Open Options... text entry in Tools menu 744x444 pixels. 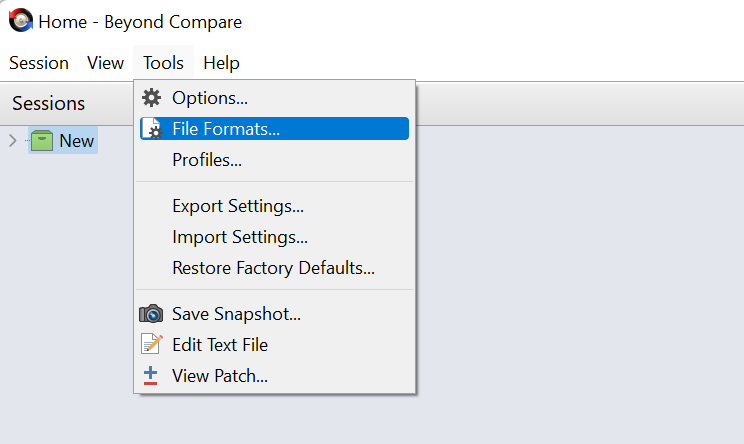tap(210, 98)
